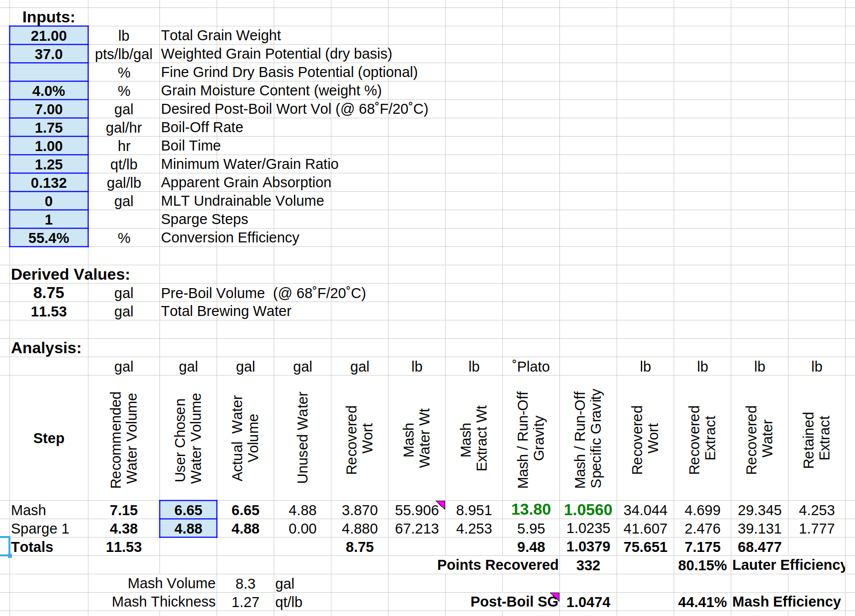The width and height of the screenshot is (855, 616).
Task: Click the Mash Water Wt cell 55.906
Action: (417, 510)
